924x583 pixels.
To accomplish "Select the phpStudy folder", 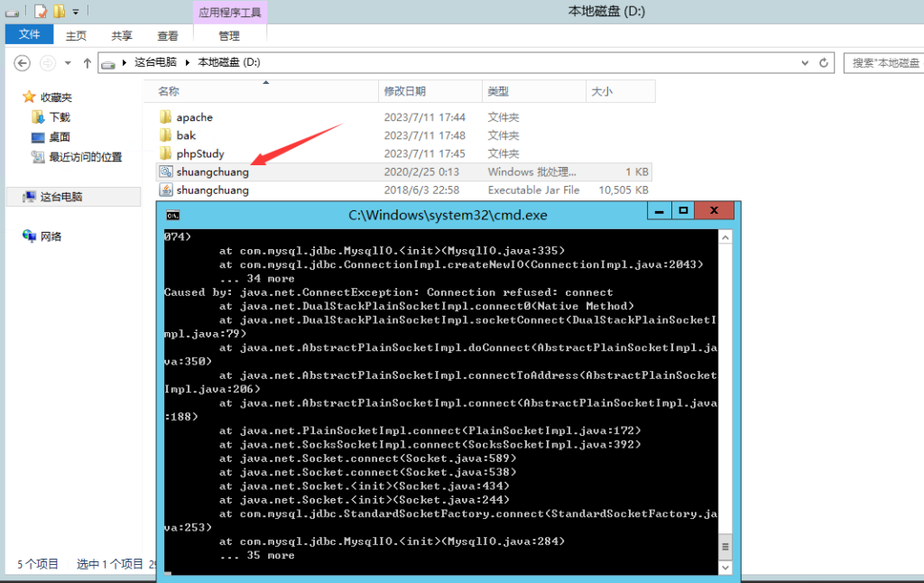I will (x=199, y=153).
